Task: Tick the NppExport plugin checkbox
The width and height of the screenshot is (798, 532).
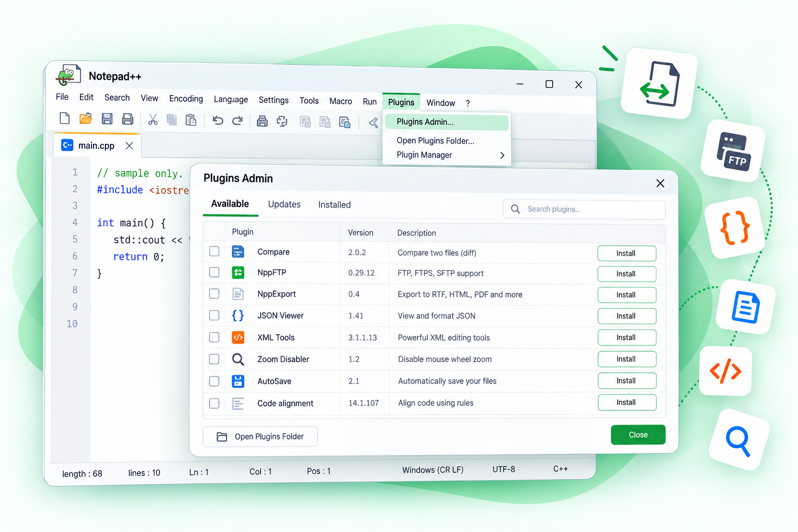Action: point(214,294)
